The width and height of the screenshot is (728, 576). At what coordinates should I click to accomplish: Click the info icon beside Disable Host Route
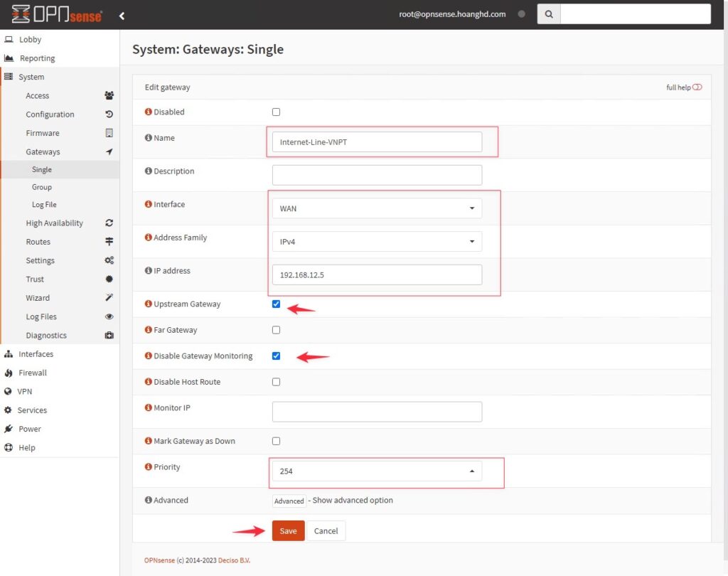coord(148,381)
